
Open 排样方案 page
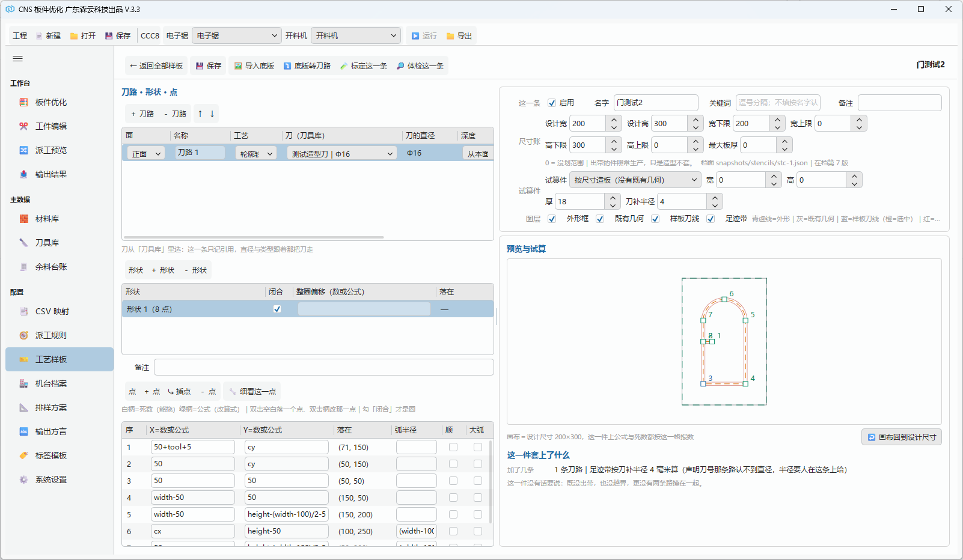pos(60,407)
